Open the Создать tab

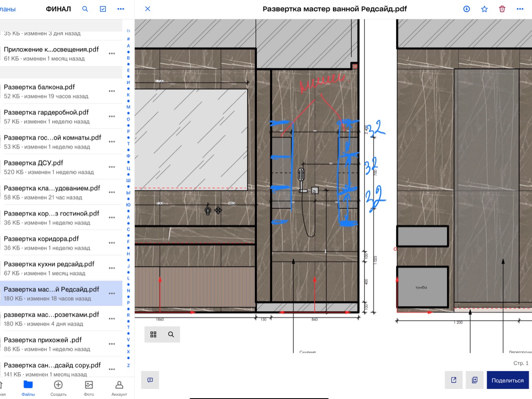(x=59, y=388)
